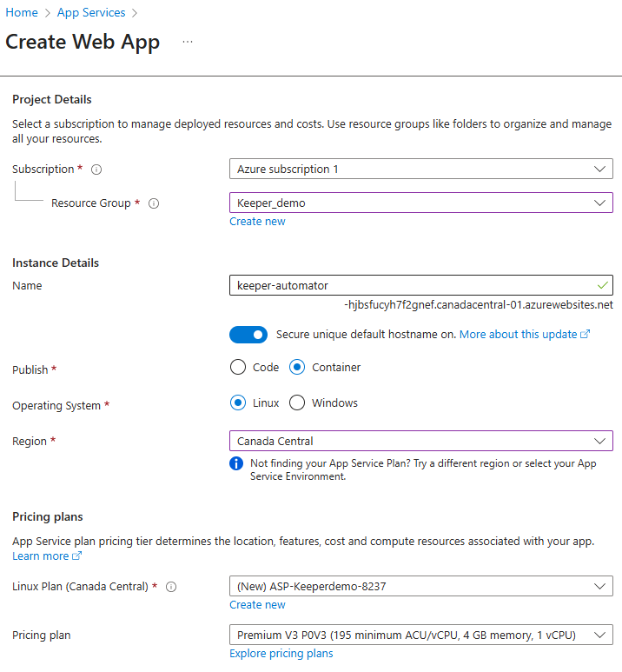Choose Linux as the operating system
Screen dimensions: 622x672
pos(238,403)
